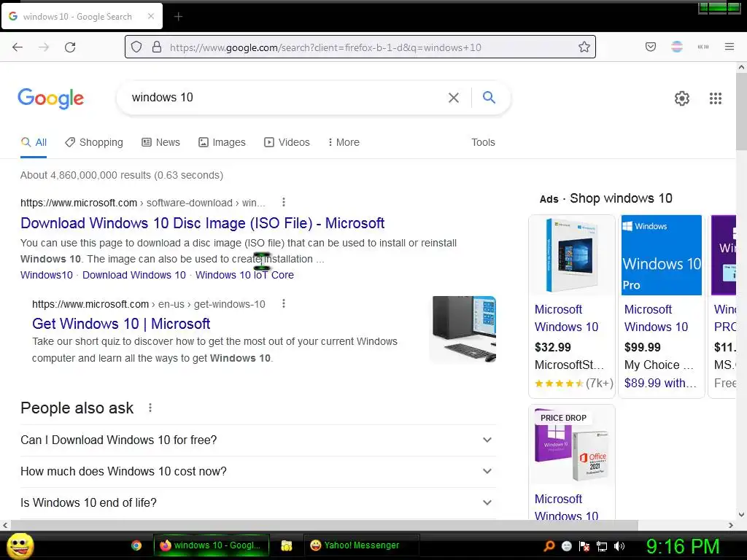Screen dimensions: 747x560
Task: Click the volume speaker tray icon
Action: 619,546
